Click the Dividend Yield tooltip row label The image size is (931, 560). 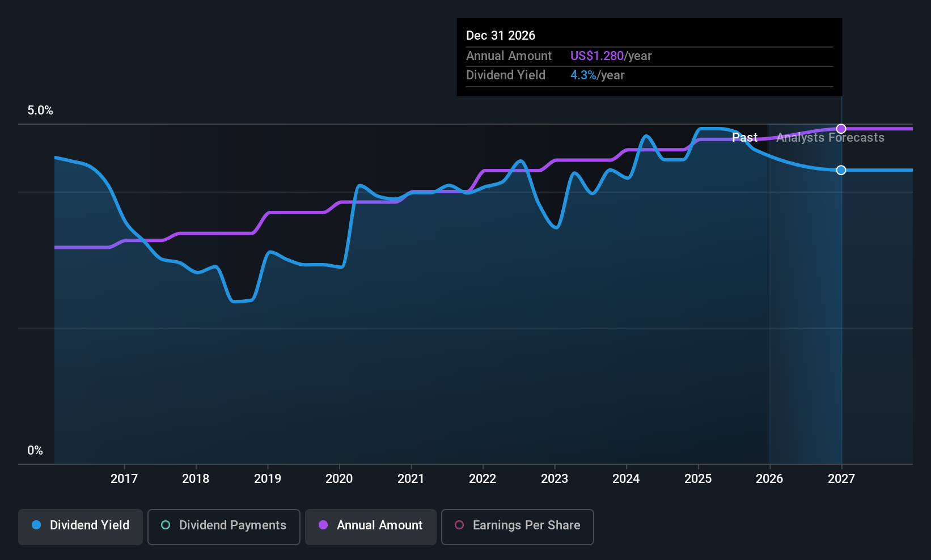506,75
